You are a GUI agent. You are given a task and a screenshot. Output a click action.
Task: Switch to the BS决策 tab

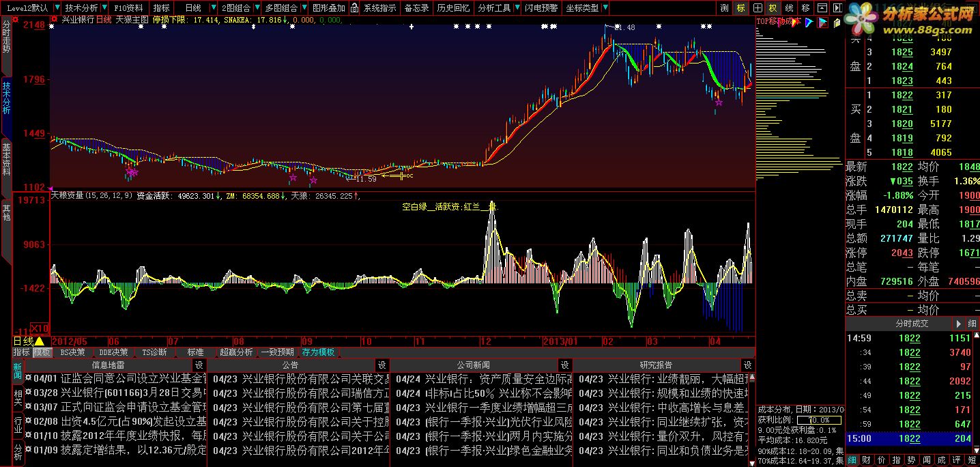[x=72, y=352]
